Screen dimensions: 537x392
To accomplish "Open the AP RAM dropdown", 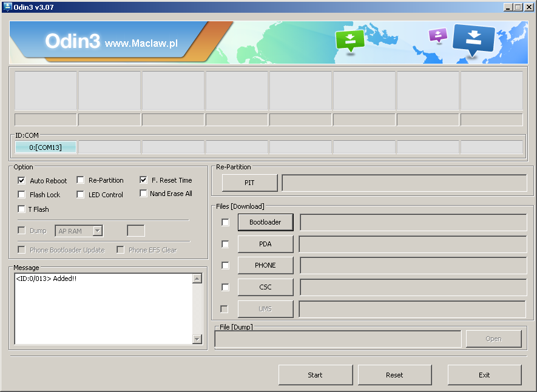I will click(x=98, y=231).
